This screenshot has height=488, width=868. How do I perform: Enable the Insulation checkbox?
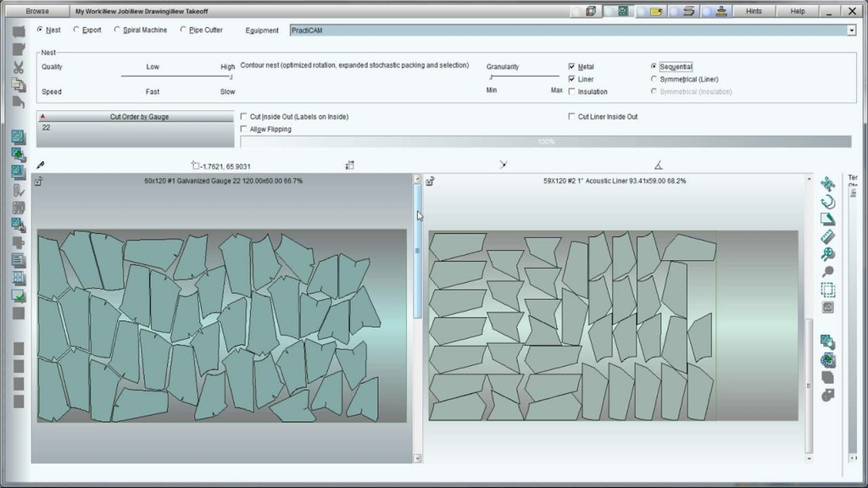[x=572, y=91]
